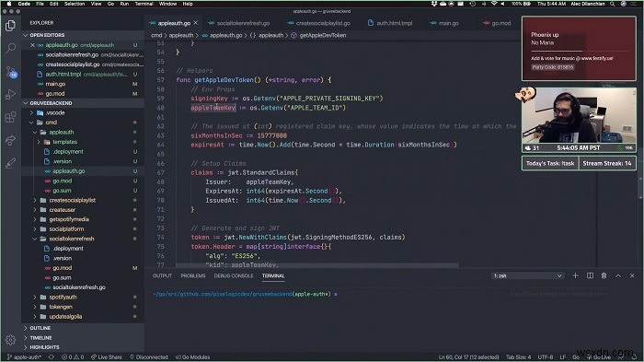Image resolution: width=644 pixels, height=362 pixels.
Task: Open the Source Control view
Action: (11, 72)
